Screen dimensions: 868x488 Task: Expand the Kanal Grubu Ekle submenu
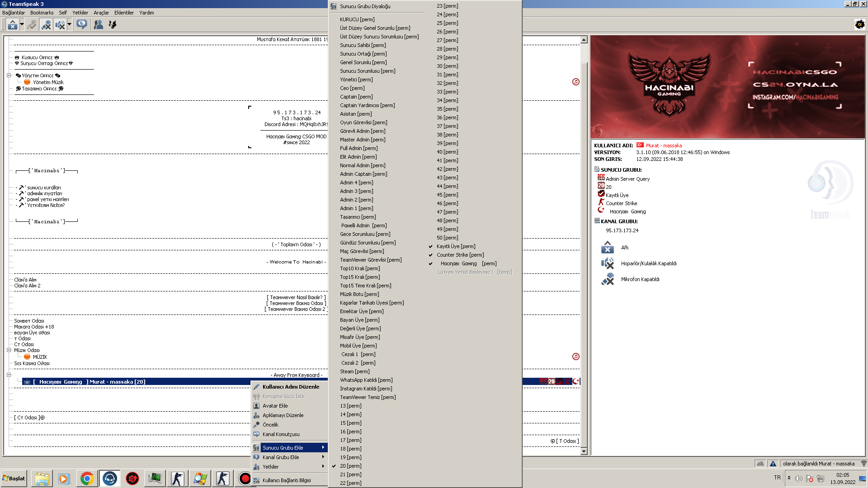click(289, 457)
